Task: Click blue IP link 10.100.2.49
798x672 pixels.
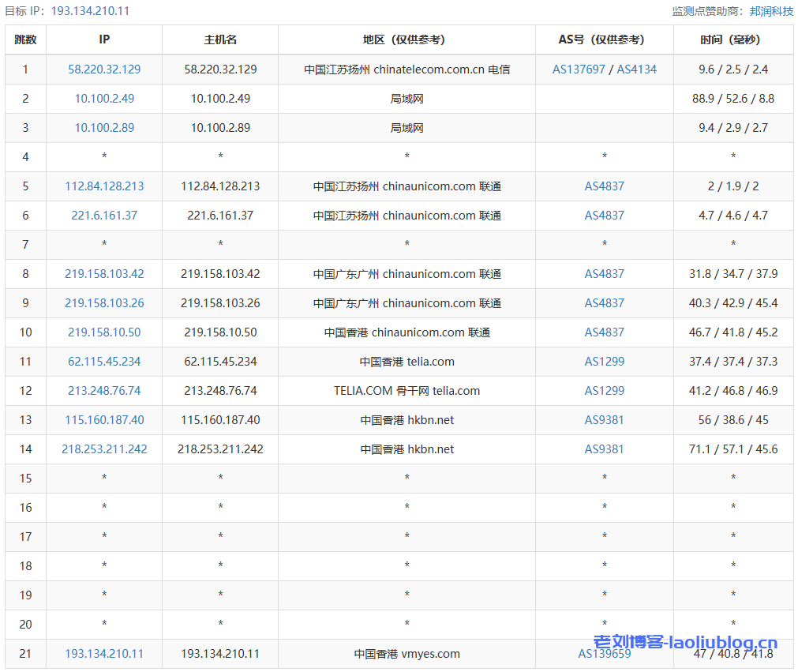Action: 104,99
